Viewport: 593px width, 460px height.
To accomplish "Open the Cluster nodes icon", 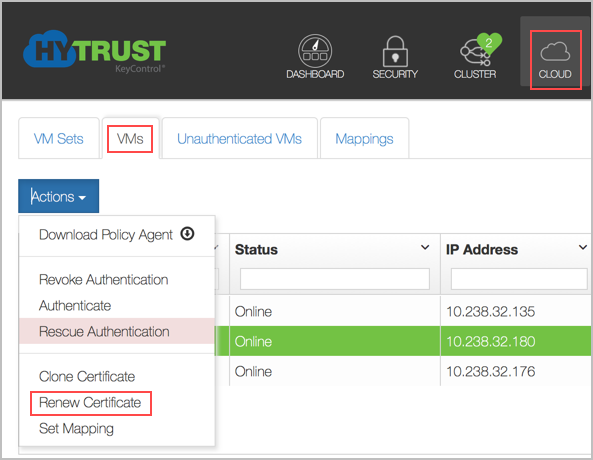I will [x=474, y=54].
